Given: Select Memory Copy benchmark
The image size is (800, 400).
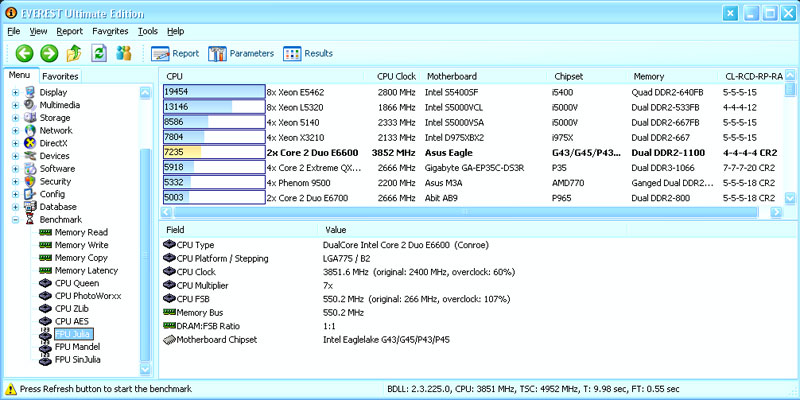Looking at the screenshot, I should coord(81,258).
